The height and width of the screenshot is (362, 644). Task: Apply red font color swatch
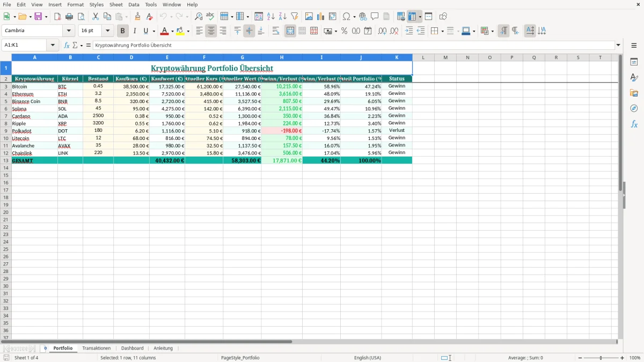click(165, 31)
